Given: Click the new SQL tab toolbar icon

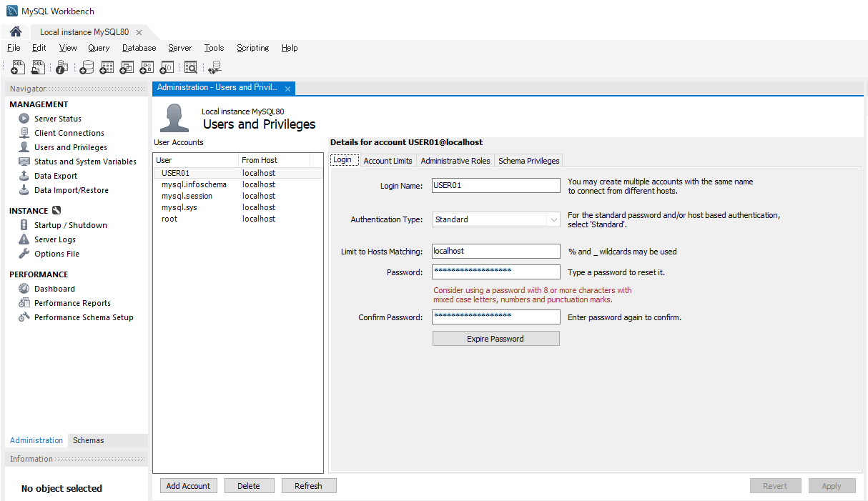Looking at the screenshot, I should pyautogui.click(x=19, y=67).
